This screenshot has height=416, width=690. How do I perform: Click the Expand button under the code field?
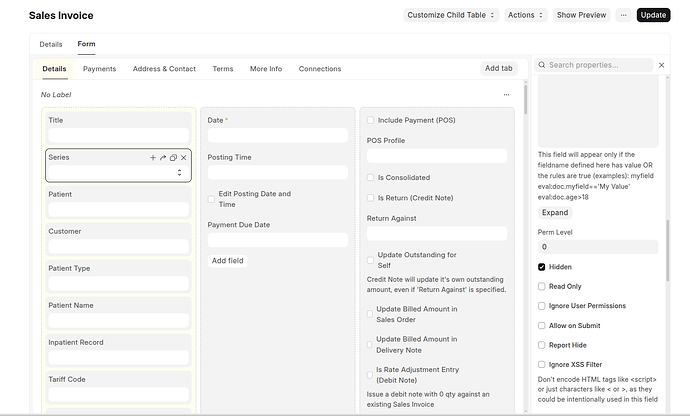pos(555,213)
